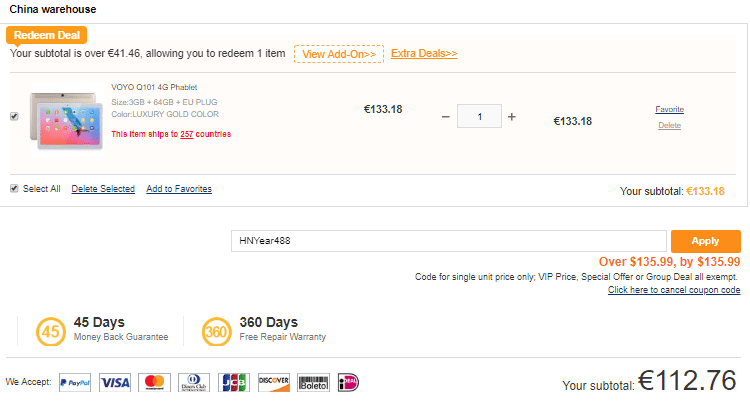Uncheck the VOYO Q101 item checkbox
Image resolution: width=750 pixels, height=417 pixels.
point(14,116)
